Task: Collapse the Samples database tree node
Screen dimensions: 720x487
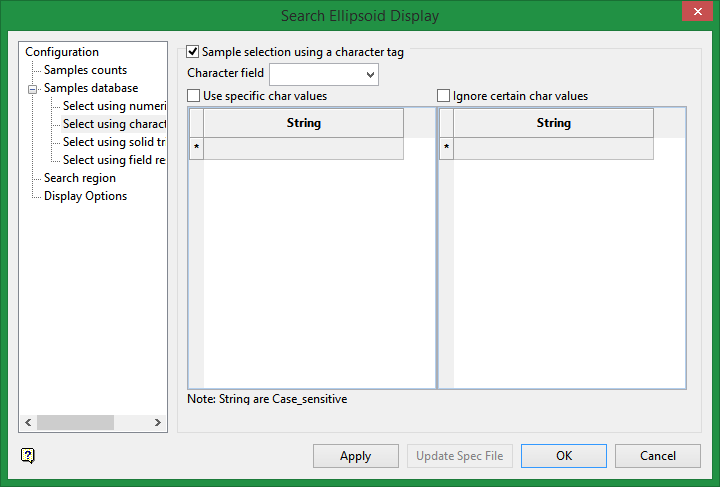Action: 32,88
